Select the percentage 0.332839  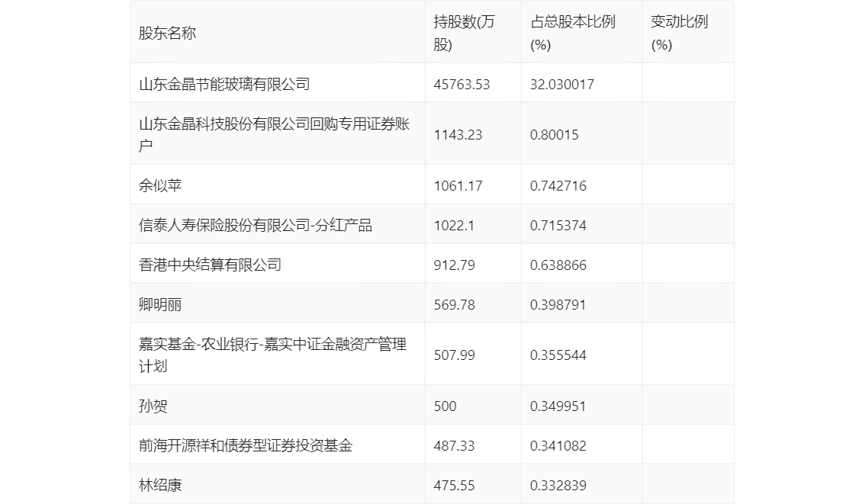click(558, 486)
